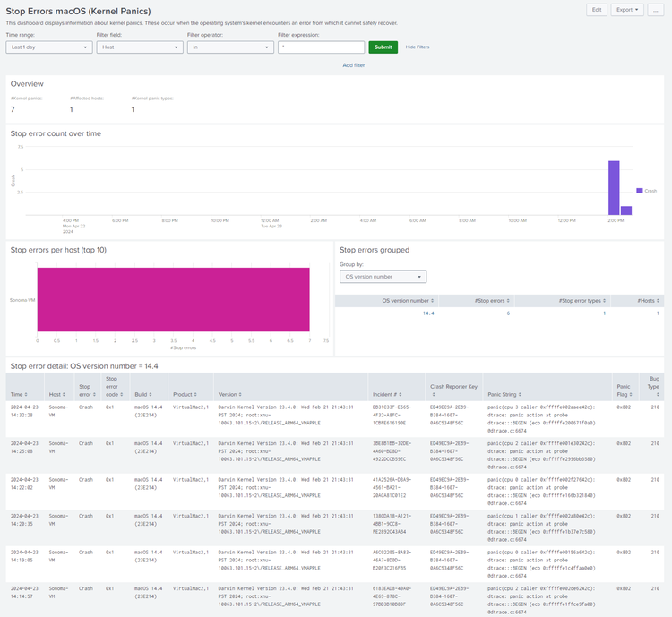Click the 2024-04-23 14:20:35 time cell
This screenshot has width=672, height=617.
(24, 519)
